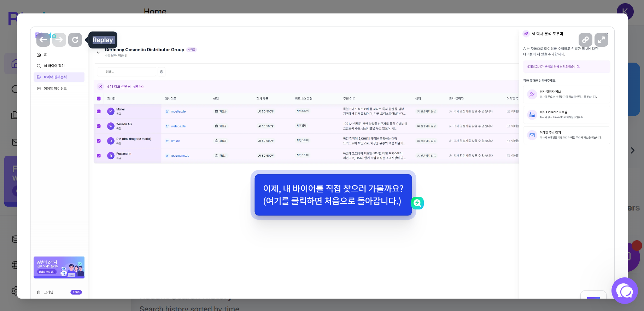Uncheck the Müller row checkbox

click(99, 111)
